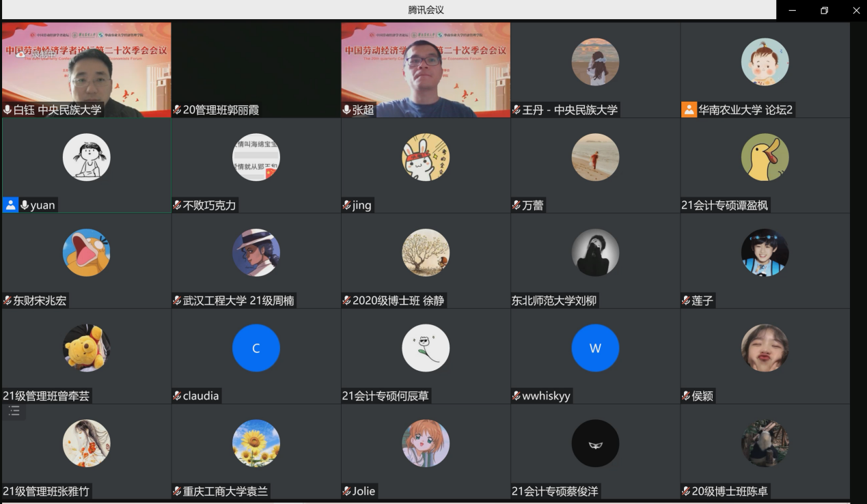Click the muted mic icon beside 莲子
The height and width of the screenshot is (504, 867).
point(686,300)
